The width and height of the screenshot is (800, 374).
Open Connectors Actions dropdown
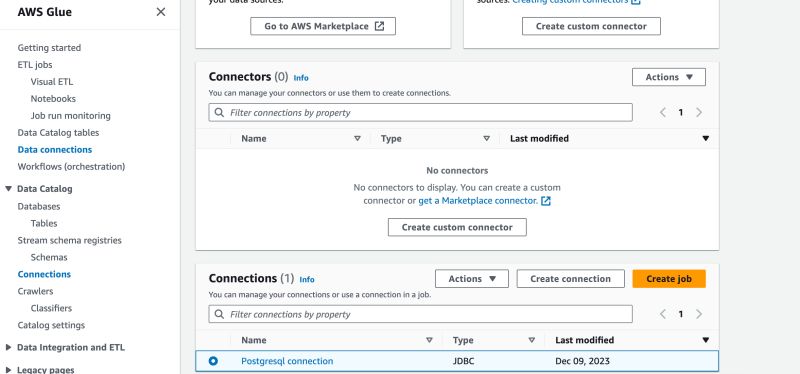(x=668, y=77)
